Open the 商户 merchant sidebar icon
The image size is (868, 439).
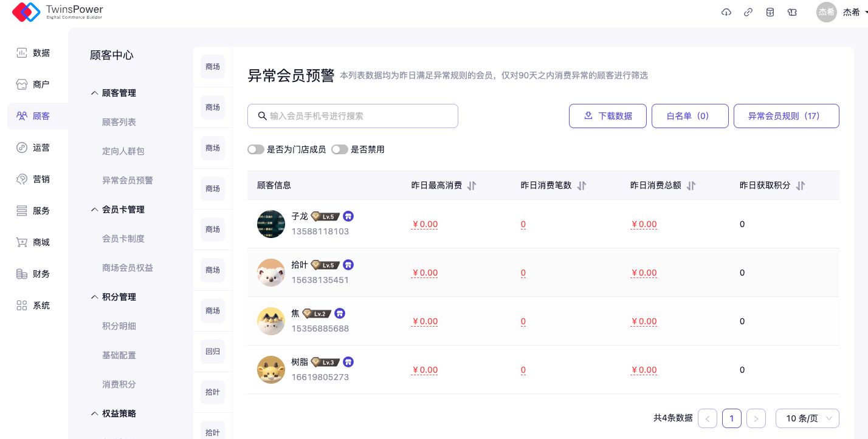tap(22, 84)
